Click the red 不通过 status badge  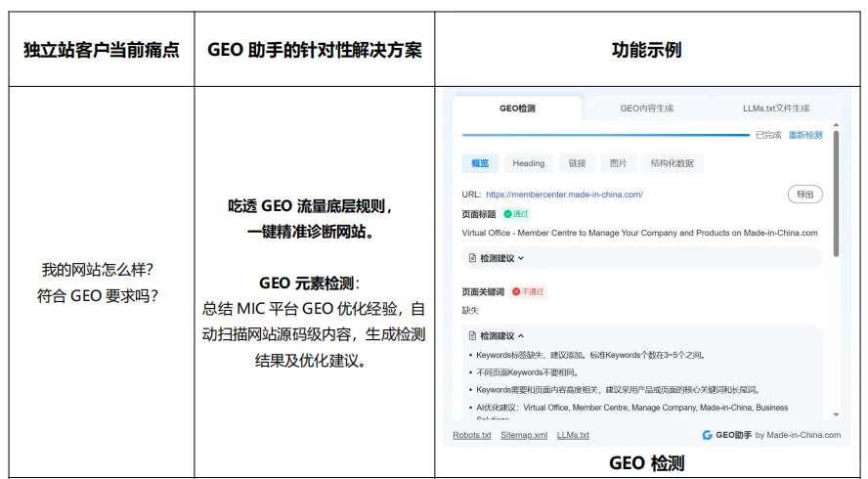[x=528, y=292]
